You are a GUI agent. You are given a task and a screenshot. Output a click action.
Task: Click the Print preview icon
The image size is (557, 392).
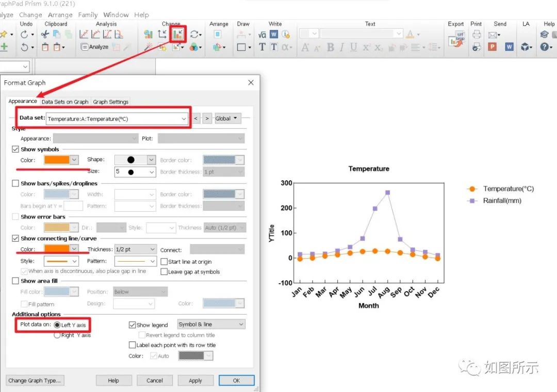point(477,47)
